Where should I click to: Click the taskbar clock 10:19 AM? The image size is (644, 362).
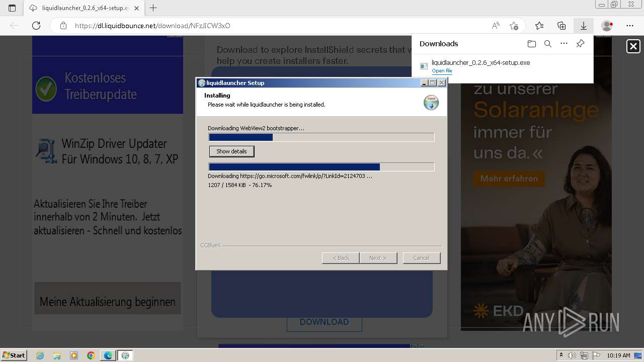click(618, 355)
